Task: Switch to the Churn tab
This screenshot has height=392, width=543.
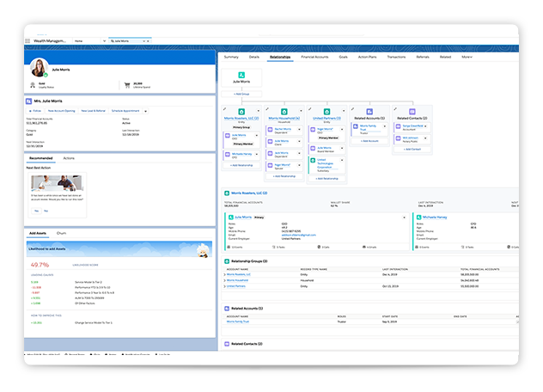Action: 62,233
